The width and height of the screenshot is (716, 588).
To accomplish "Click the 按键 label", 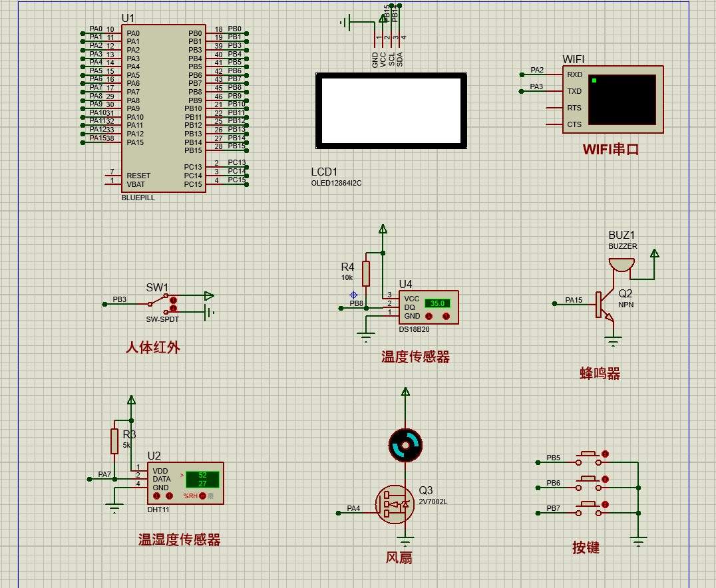I will [586, 547].
